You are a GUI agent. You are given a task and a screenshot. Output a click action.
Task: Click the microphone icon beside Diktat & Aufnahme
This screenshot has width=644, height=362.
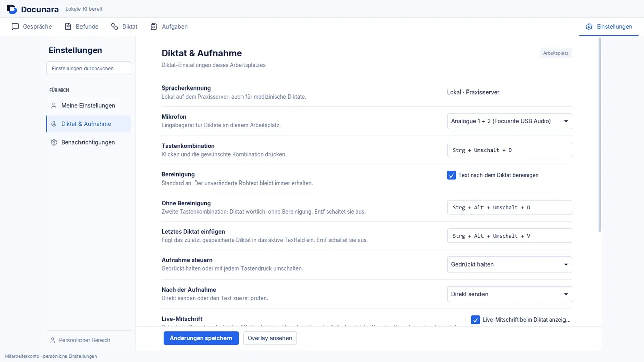(x=54, y=124)
